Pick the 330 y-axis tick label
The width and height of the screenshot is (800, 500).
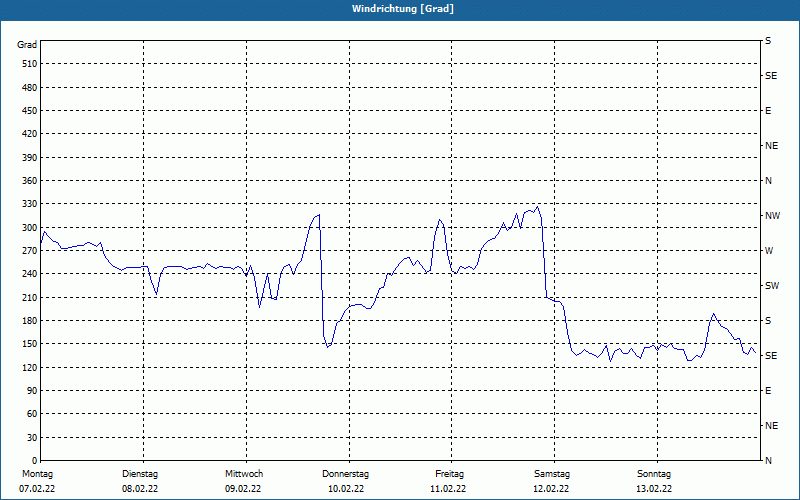coord(30,204)
